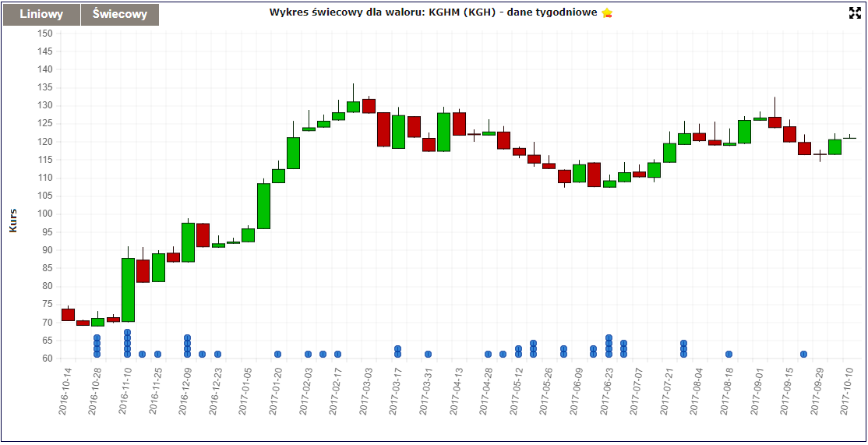The width and height of the screenshot is (868, 445).
Task: Click the green candle at 2017-06-09
Action: click(579, 173)
